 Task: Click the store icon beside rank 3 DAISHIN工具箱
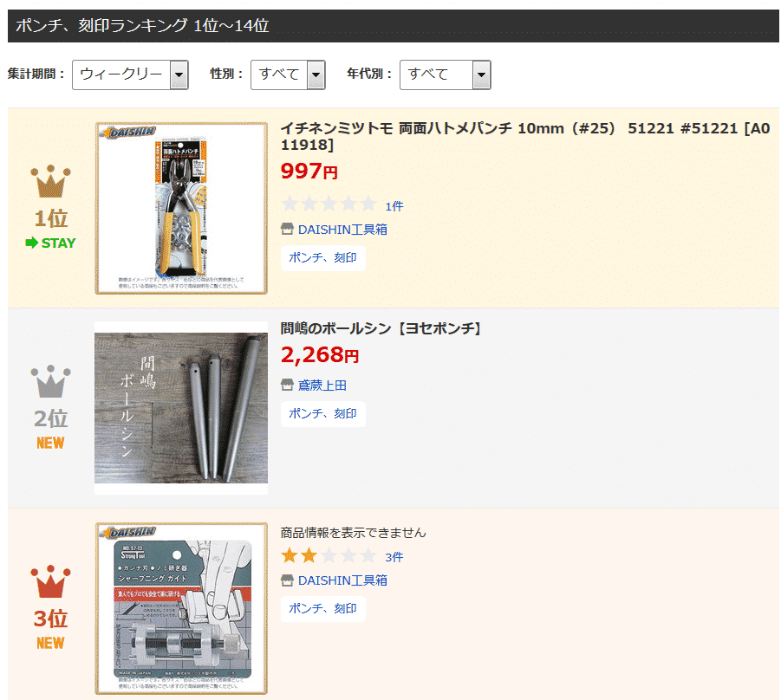[x=288, y=580]
